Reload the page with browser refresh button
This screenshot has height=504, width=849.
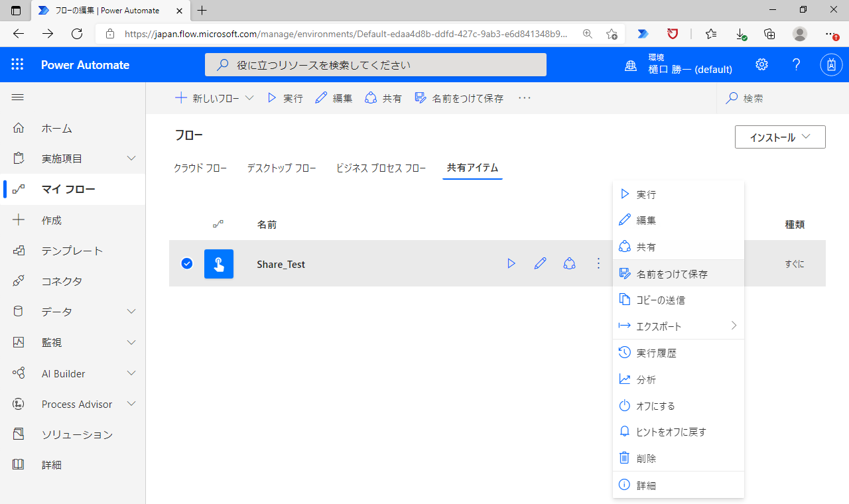coord(77,34)
